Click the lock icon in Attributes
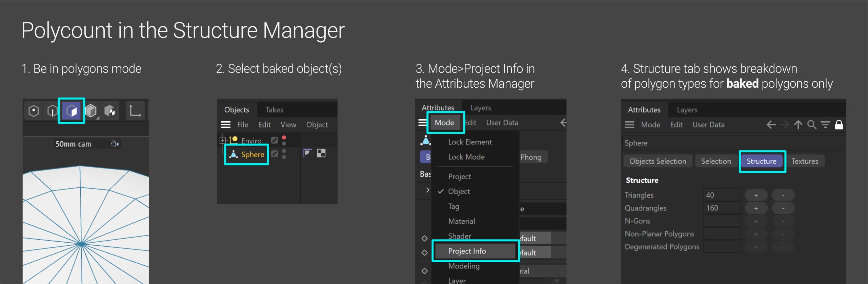 [839, 125]
